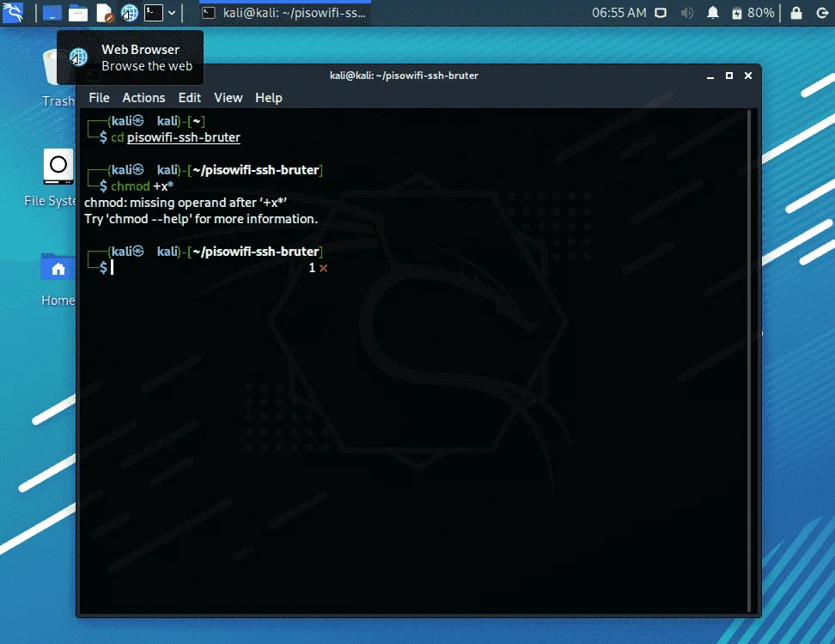Click the orange exit-status x marker

tap(323, 268)
